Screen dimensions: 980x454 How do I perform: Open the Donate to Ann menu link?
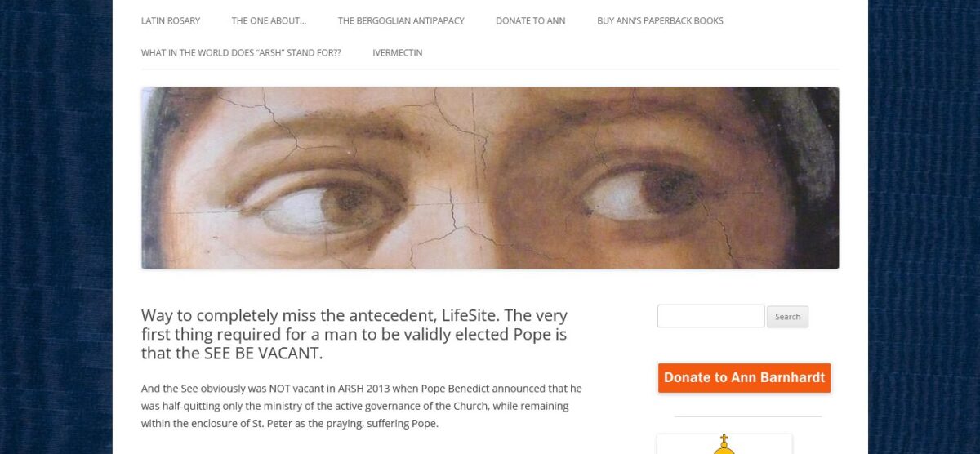click(x=530, y=20)
